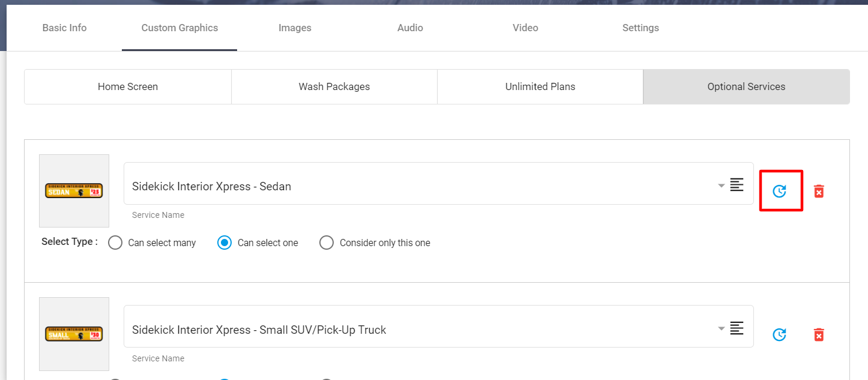Delete the Small SUV/Pick-Up Truck service
Screen dimensions: 868x380
(x=819, y=334)
